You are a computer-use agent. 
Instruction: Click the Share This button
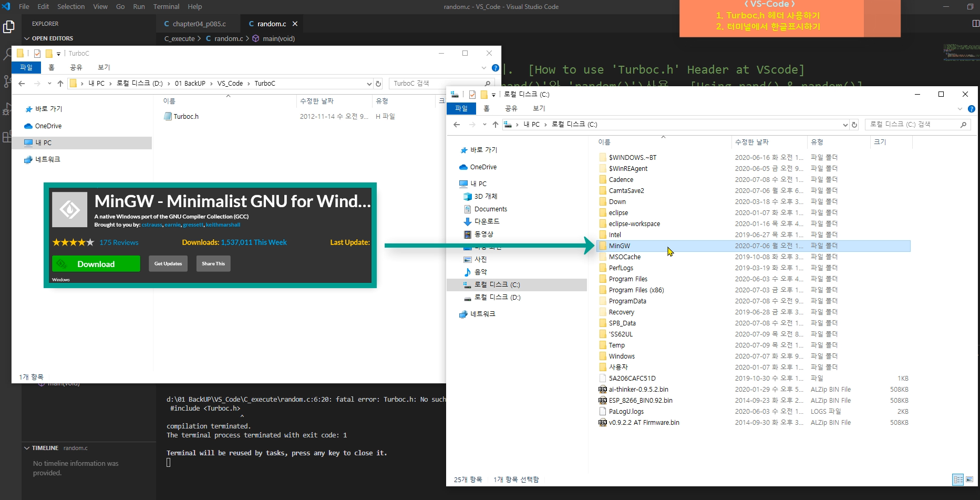coord(213,263)
